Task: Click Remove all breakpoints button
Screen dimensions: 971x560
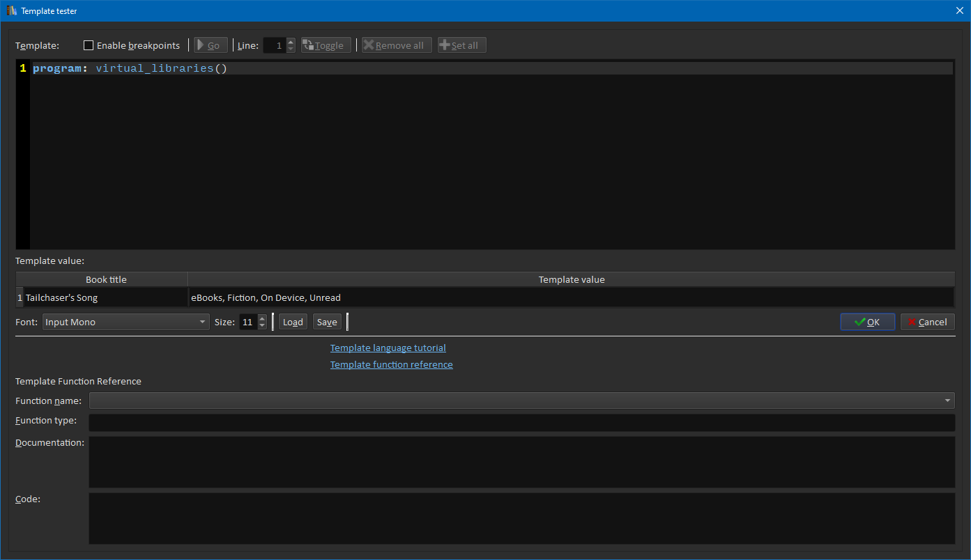Action: point(397,45)
